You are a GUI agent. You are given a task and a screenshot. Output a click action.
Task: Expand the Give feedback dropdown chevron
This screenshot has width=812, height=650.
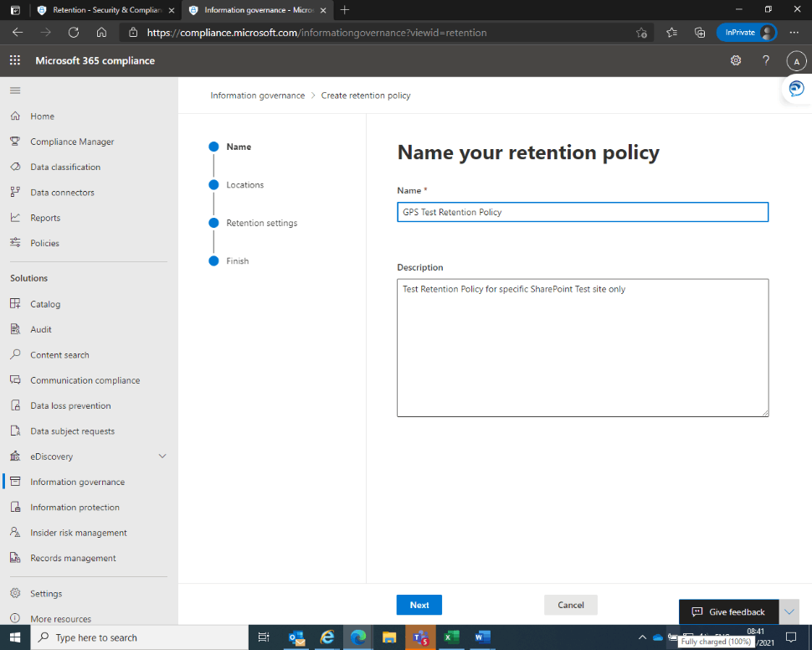(789, 611)
